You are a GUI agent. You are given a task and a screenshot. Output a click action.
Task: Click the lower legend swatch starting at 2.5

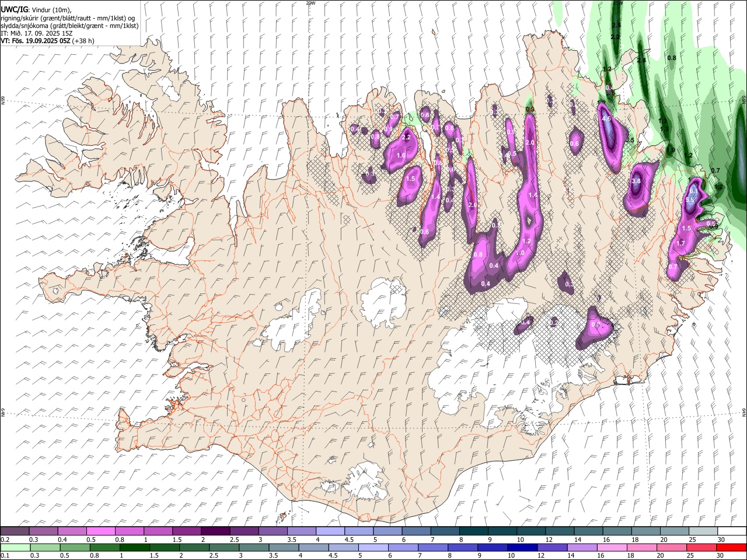[224, 547]
